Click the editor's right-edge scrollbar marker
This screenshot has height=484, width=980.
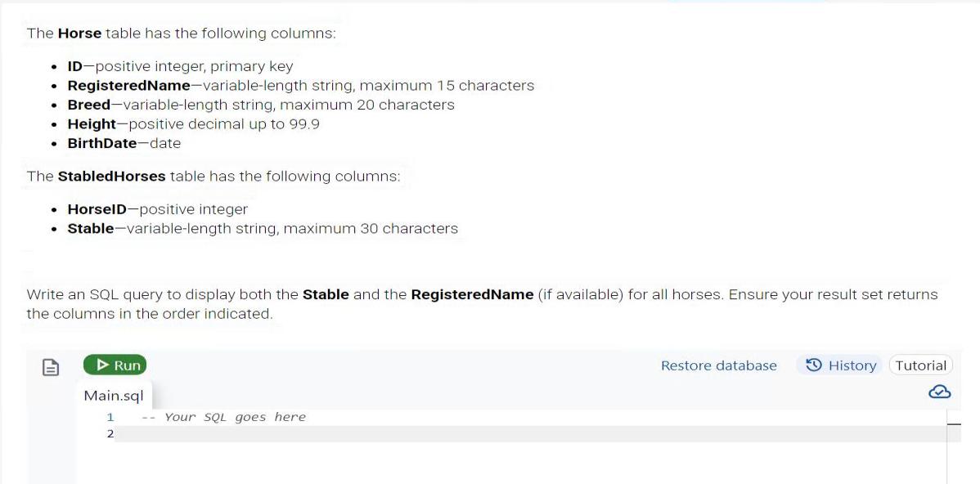click(x=953, y=423)
